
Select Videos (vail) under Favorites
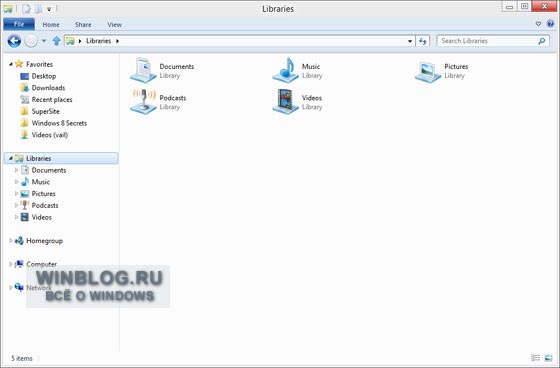pos(50,135)
